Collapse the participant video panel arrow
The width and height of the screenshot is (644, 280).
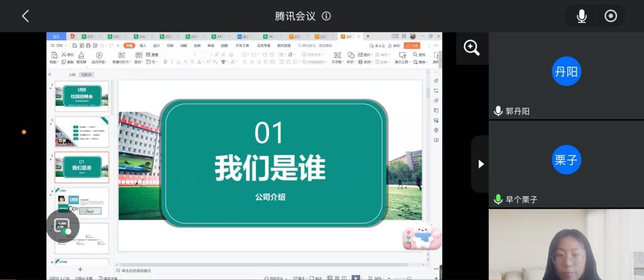point(480,164)
